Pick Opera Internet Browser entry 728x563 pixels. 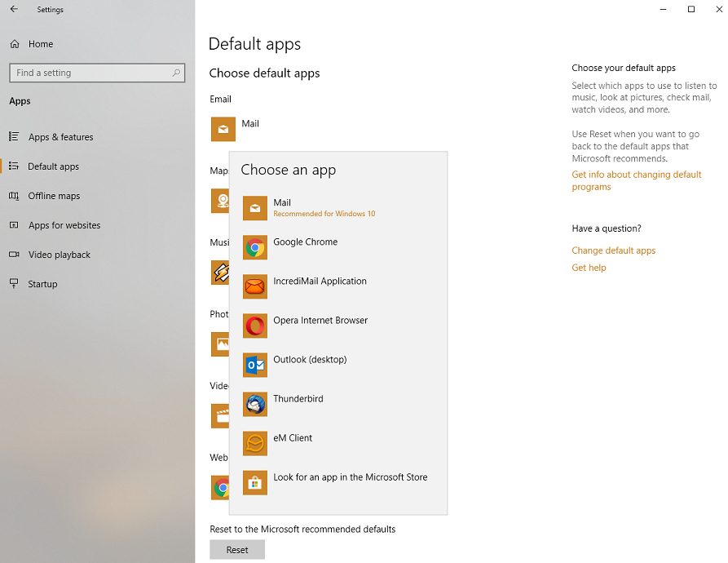point(338,326)
